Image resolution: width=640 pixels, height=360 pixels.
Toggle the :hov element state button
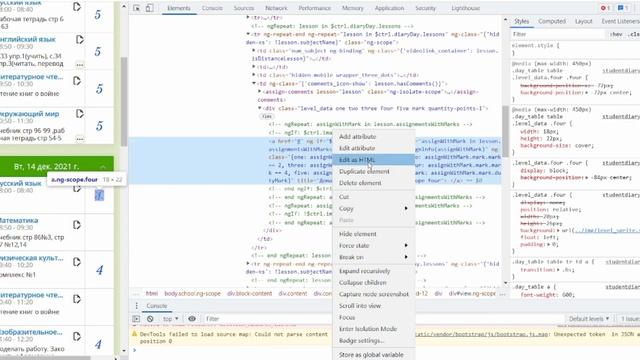[616, 34]
